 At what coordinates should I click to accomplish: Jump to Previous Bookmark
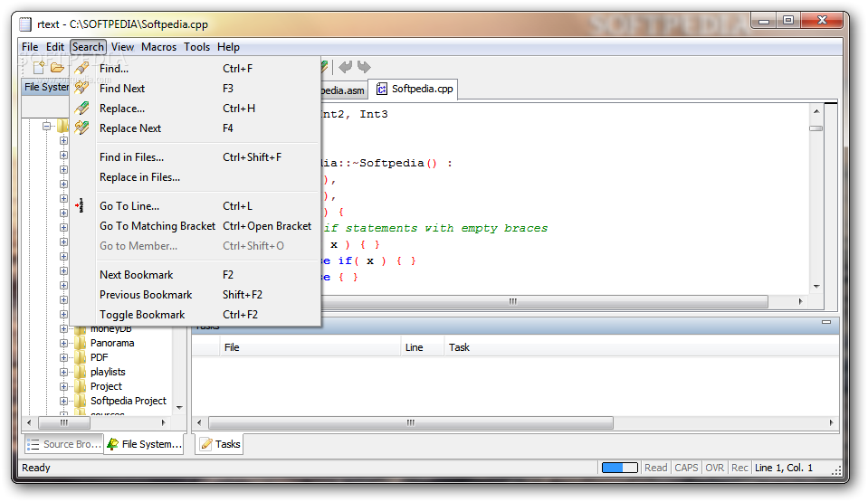point(196,295)
